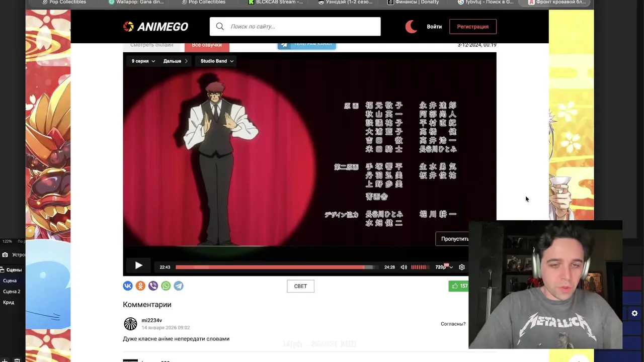Open player settings gear

(462, 267)
